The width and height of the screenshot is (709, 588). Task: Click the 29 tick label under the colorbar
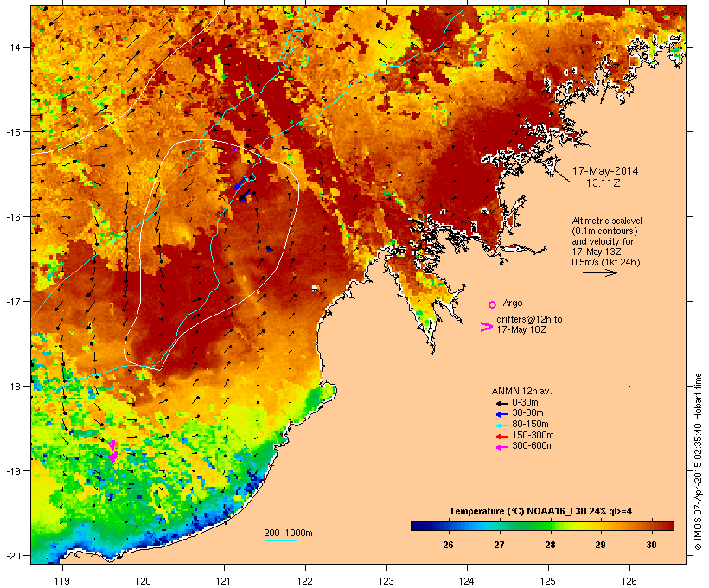pos(600,545)
